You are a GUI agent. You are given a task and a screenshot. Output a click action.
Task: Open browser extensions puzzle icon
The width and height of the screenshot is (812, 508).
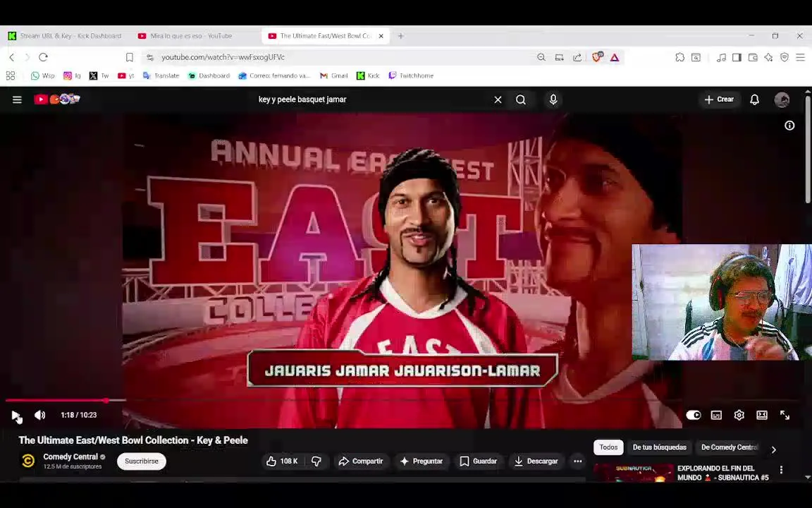[x=679, y=57]
